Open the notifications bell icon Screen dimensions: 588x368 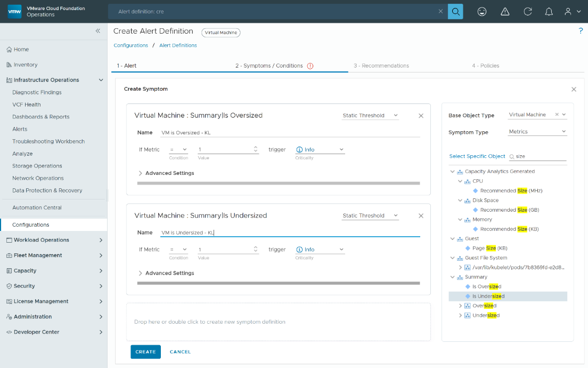550,12
